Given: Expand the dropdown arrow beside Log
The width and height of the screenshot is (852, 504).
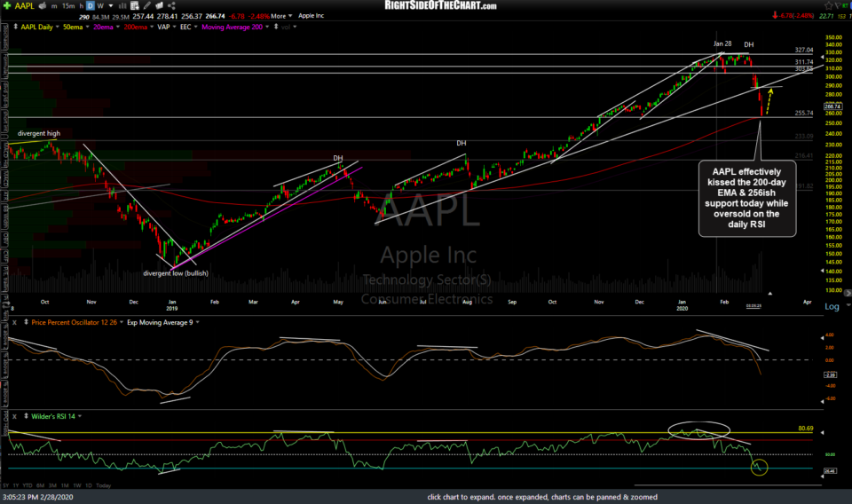Looking at the screenshot, I should point(848,305).
